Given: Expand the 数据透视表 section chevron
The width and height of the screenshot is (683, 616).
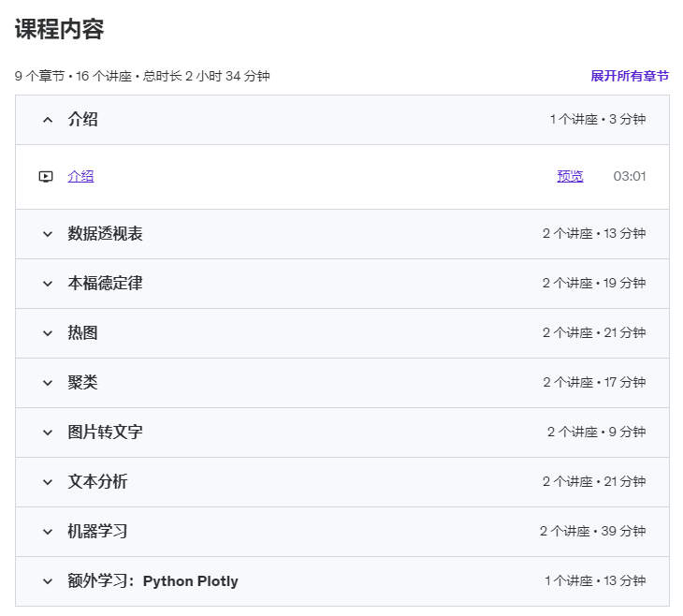Looking at the screenshot, I should tap(48, 234).
